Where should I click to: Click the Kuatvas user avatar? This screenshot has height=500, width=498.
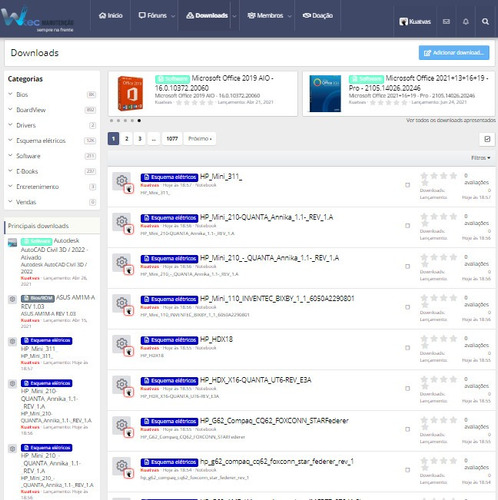(x=403, y=22)
